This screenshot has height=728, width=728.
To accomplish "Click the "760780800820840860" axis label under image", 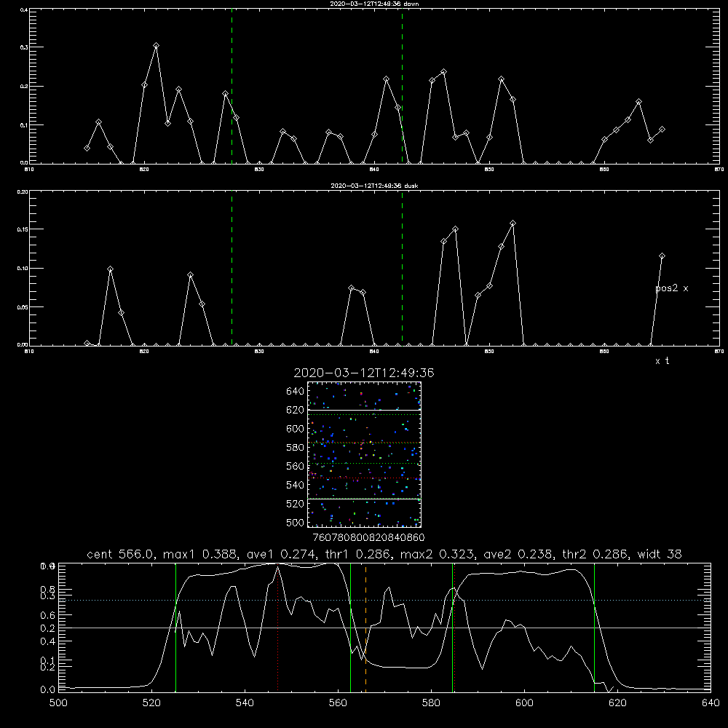I will [368, 538].
